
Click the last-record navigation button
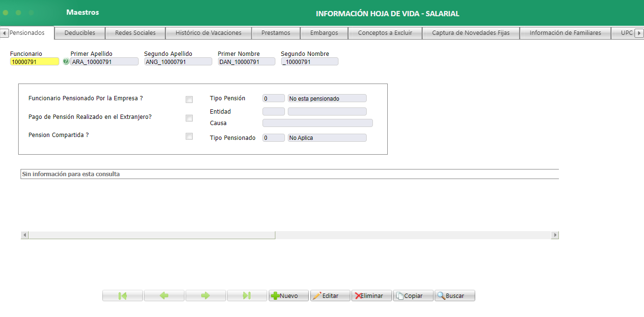coord(247,295)
